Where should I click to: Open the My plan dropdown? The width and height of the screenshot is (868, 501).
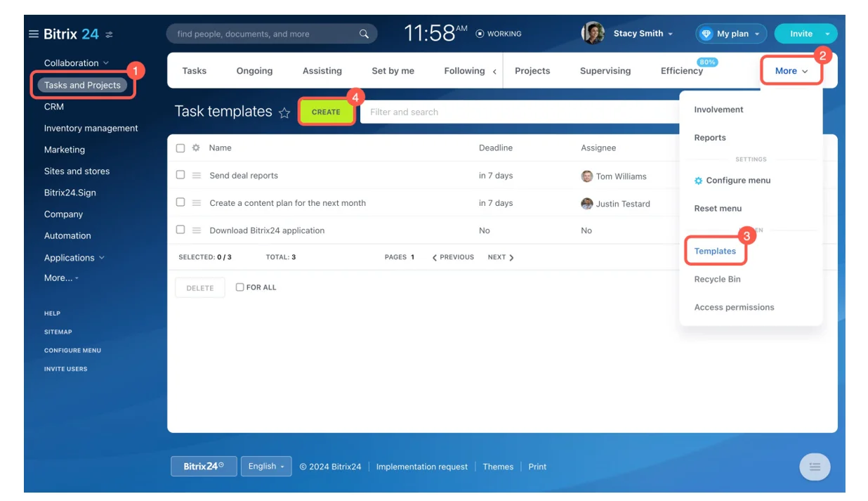coord(730,33)
